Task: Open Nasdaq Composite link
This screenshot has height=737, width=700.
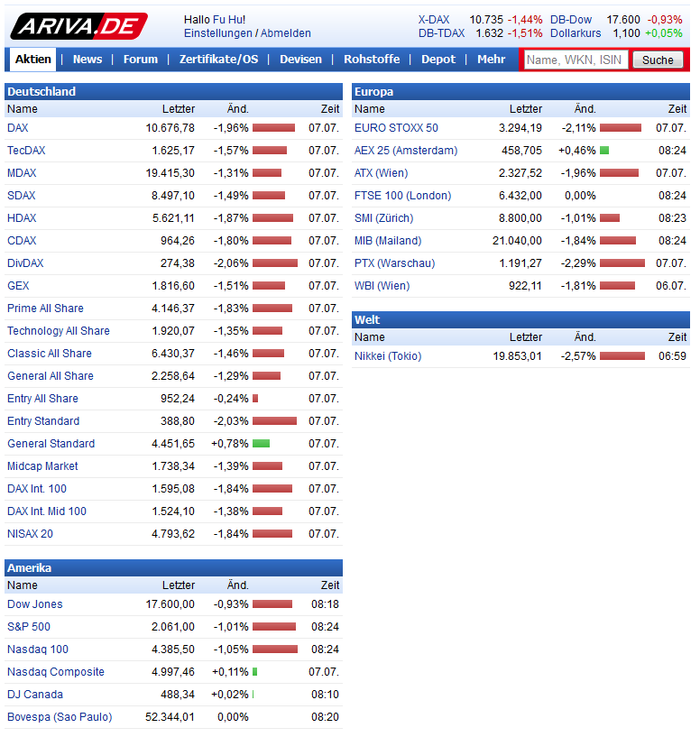Action: (x=55, y=672)
